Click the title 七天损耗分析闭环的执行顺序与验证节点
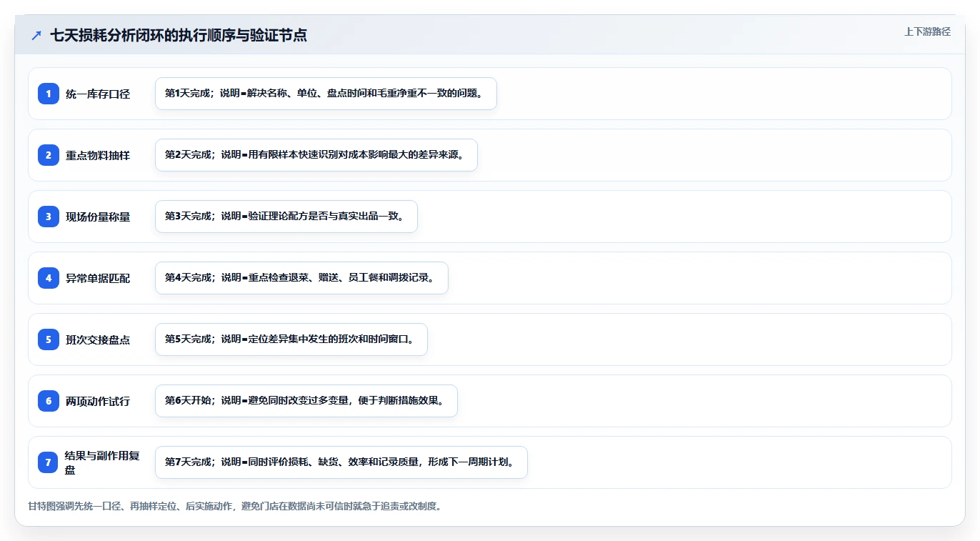 pos(179,36)
